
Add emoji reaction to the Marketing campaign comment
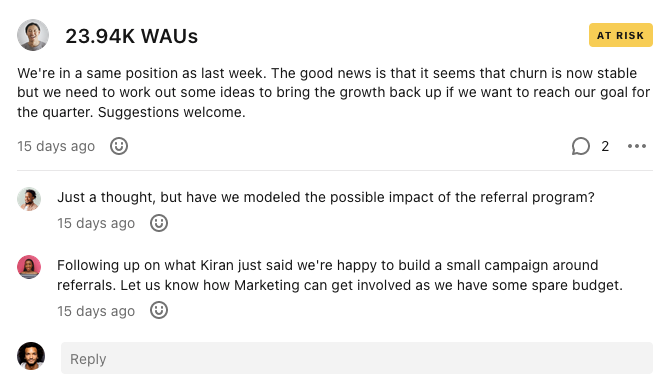159,310
